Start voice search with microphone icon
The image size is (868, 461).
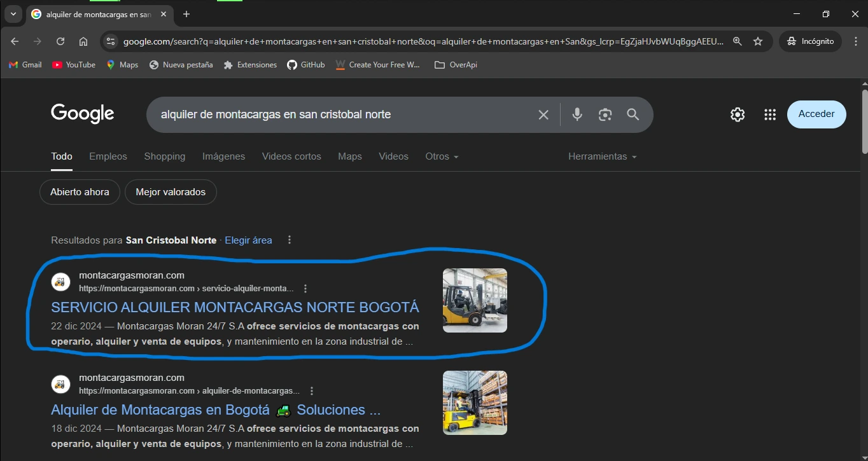click(577, 114)
